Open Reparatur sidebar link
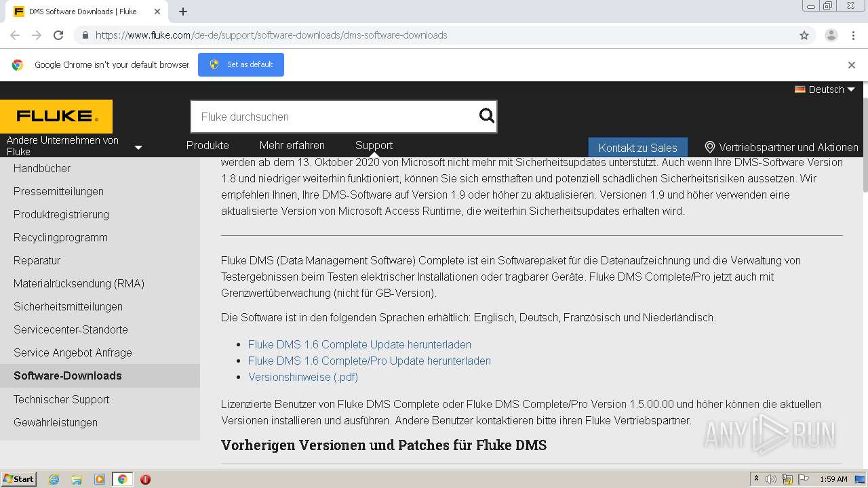Screen dimensions: 868x488 point(37,260)
